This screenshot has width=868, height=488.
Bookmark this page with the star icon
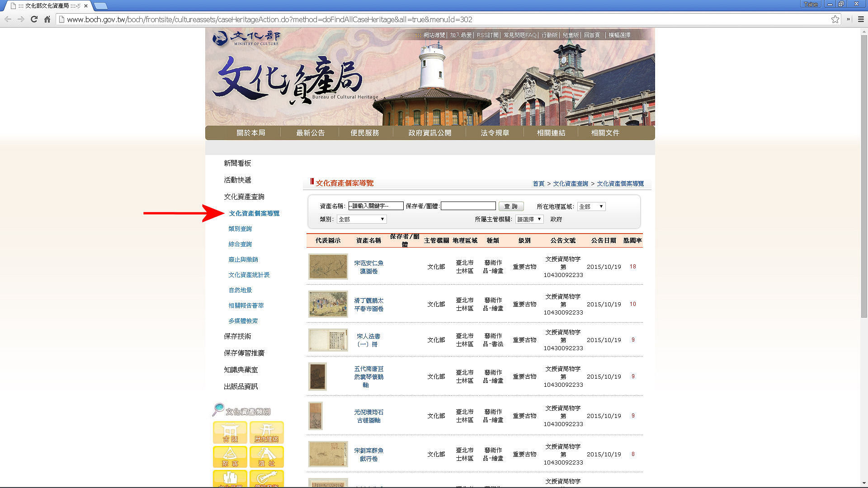pos(835,19)
